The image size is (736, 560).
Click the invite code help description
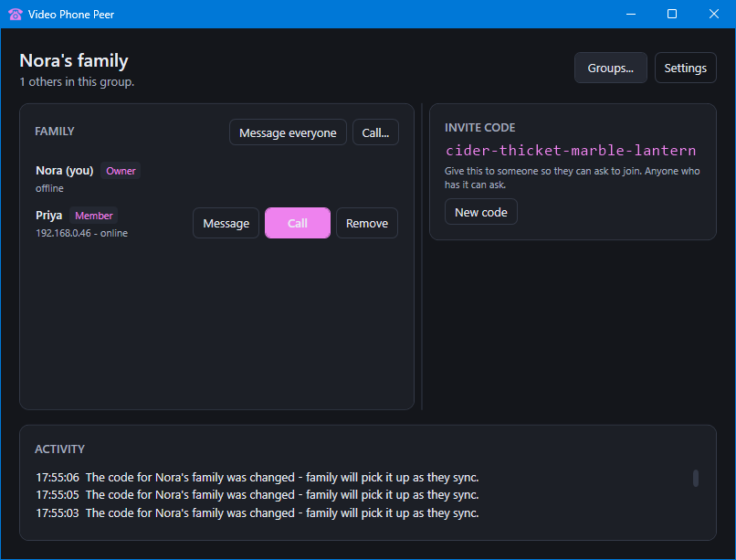(573, 177)
